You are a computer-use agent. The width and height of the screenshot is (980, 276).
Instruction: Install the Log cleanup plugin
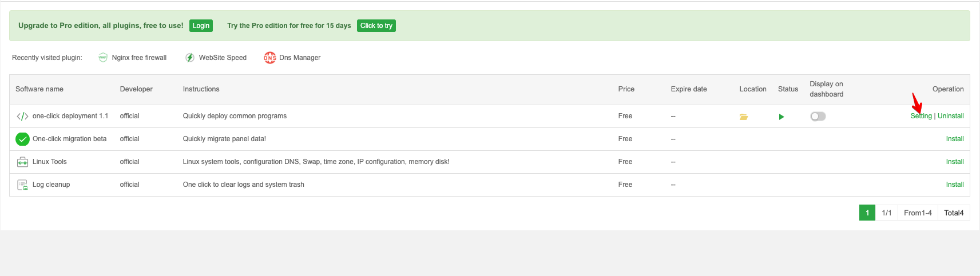(955, 185)
